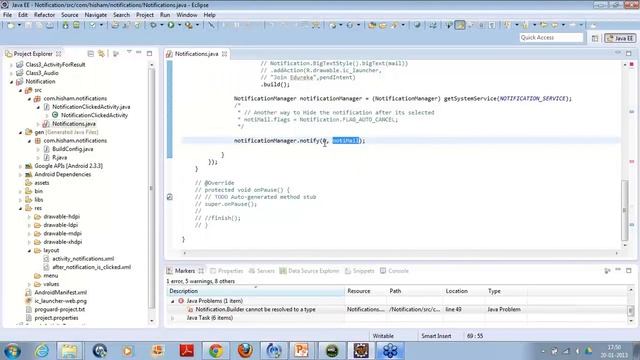The image size is (640, 360).
Task: Open Android Virtual Device Manager icon
Action: click(x=76, y=25)
